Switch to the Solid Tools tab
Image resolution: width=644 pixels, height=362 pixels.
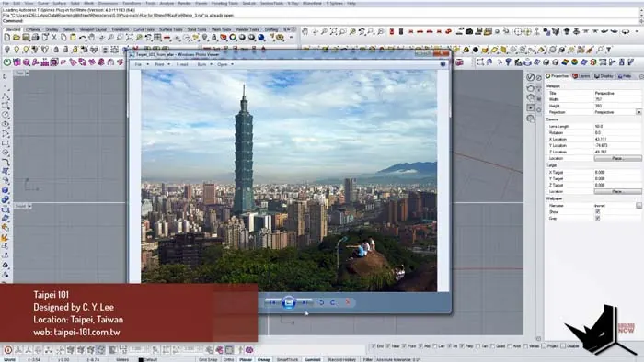point(197,29)
